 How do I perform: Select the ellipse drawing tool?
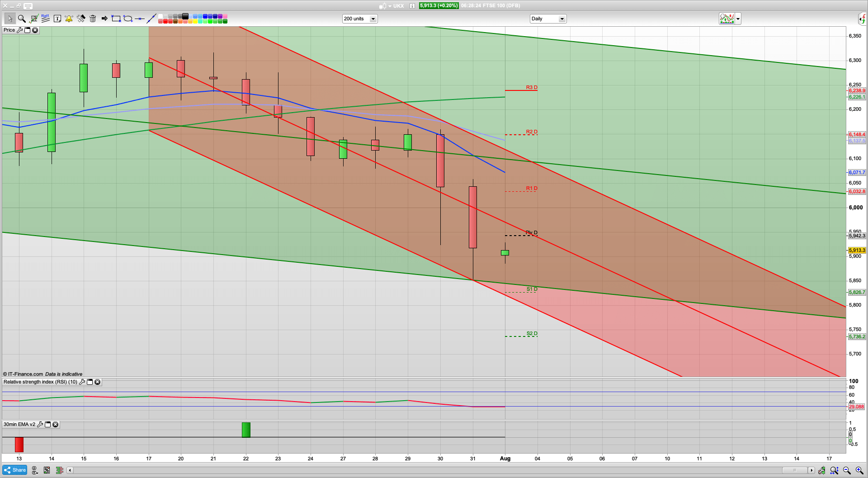point(128,19)
